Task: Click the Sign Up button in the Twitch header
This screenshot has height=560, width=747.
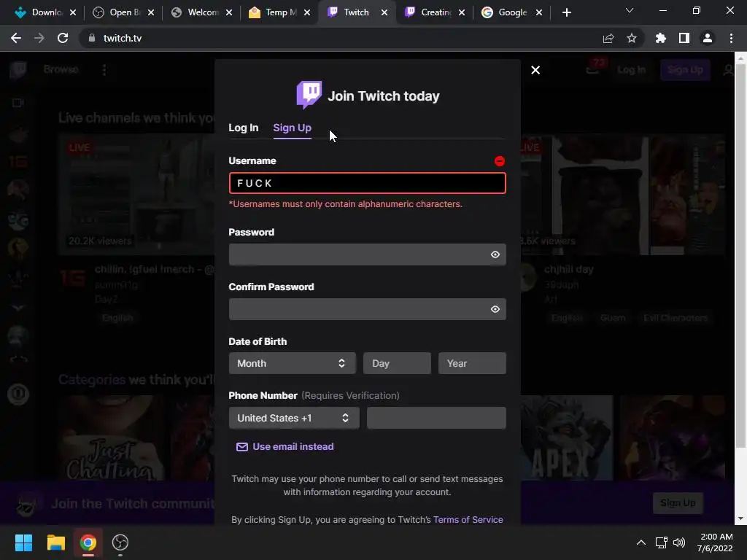Action: click(x=686, y=70)
